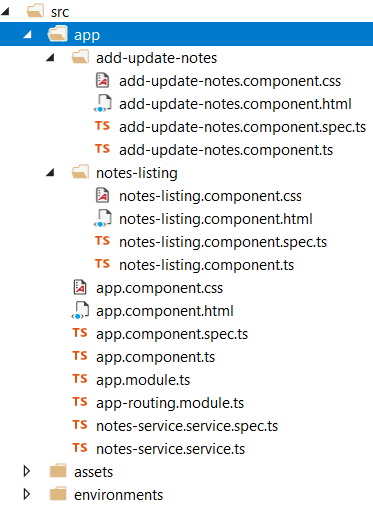The width and height of the screenshot is (373, 505).
Task: Click the TS icon of notes-service.service.ts
Action: pos(80,448)
